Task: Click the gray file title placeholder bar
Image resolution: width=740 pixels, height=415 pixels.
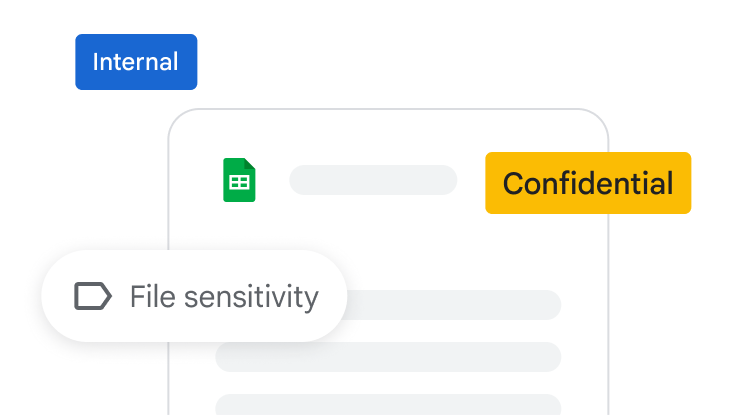Action: click(373, 180)
